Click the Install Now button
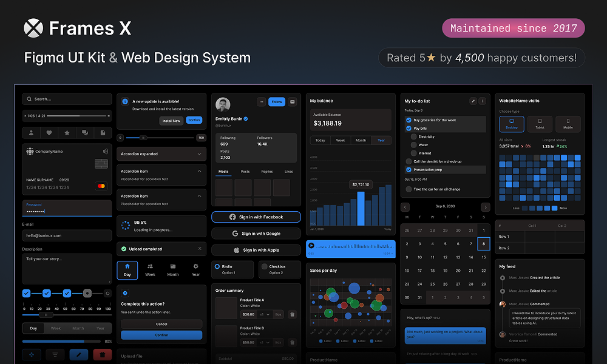The image size is (607, 364). (172, 121)
